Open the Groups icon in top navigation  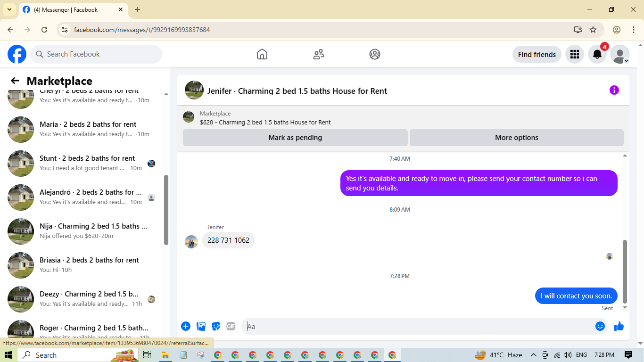375,54
